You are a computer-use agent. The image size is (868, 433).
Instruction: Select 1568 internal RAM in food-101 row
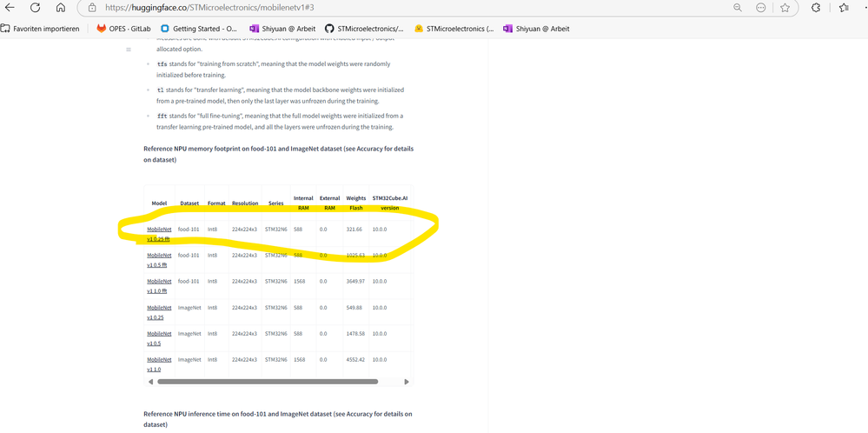tap(300, 282)
